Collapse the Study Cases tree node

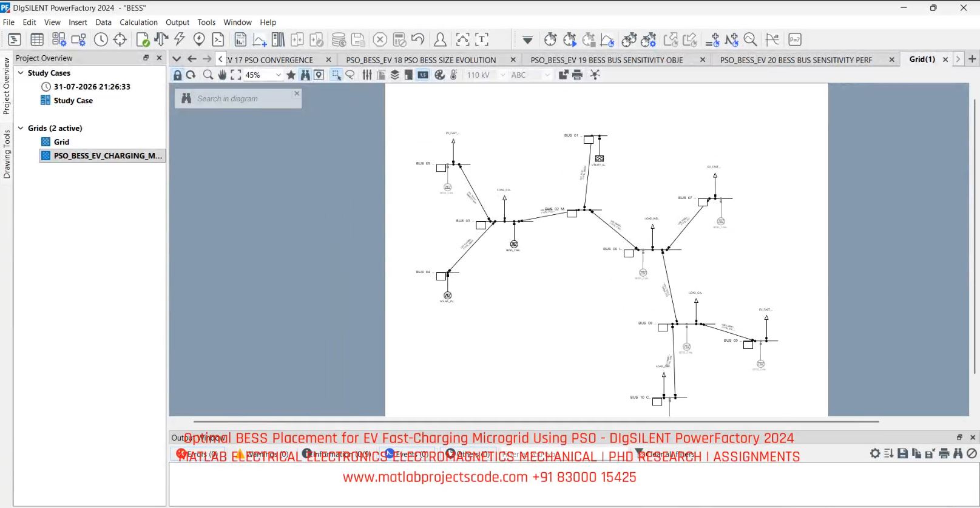click(21, 73)
